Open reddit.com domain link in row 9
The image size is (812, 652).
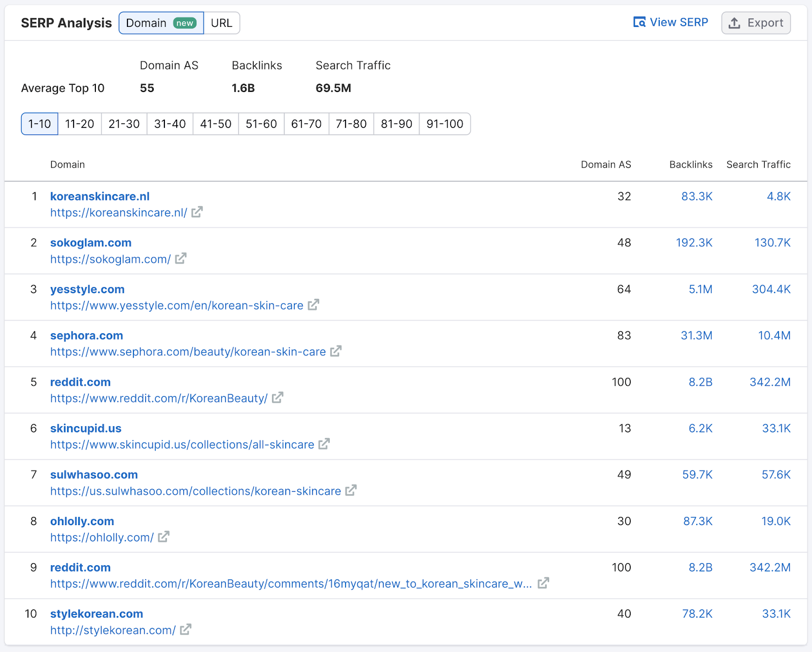click(x=80, y=567)
